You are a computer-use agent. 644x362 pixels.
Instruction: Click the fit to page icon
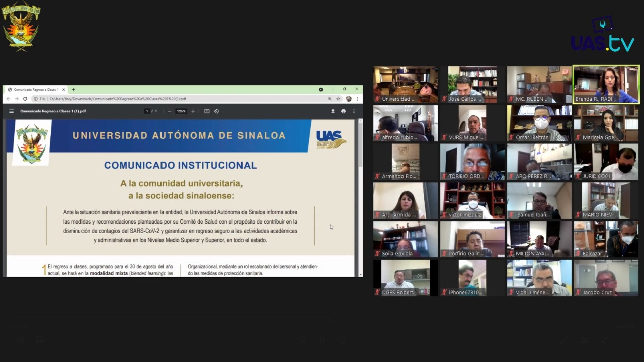[207, 111]
